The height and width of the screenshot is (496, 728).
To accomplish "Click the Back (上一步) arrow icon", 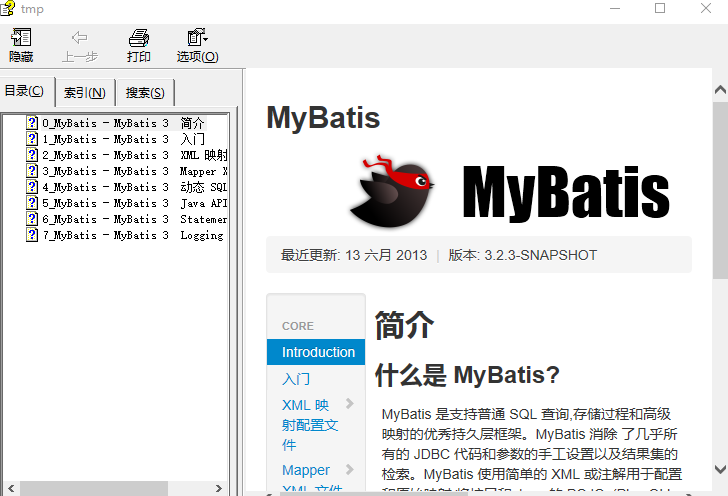I will tap(79, 38).
